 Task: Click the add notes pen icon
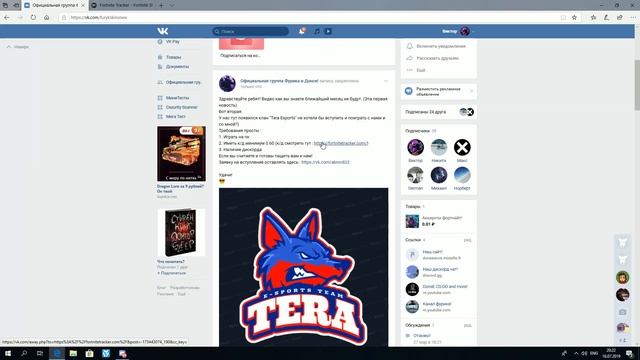pos(607,18)
